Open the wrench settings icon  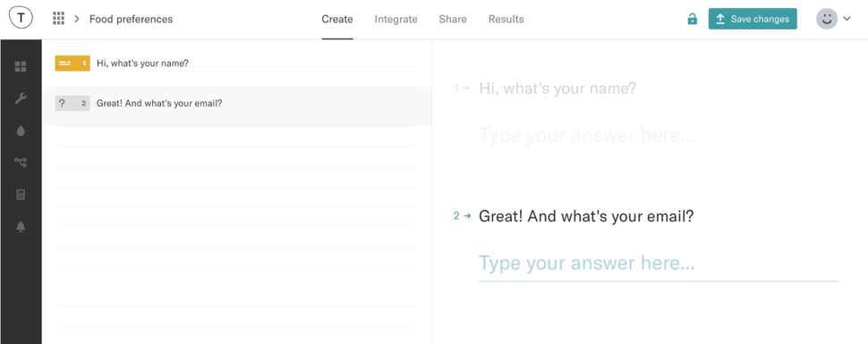(x=21, y=99)
